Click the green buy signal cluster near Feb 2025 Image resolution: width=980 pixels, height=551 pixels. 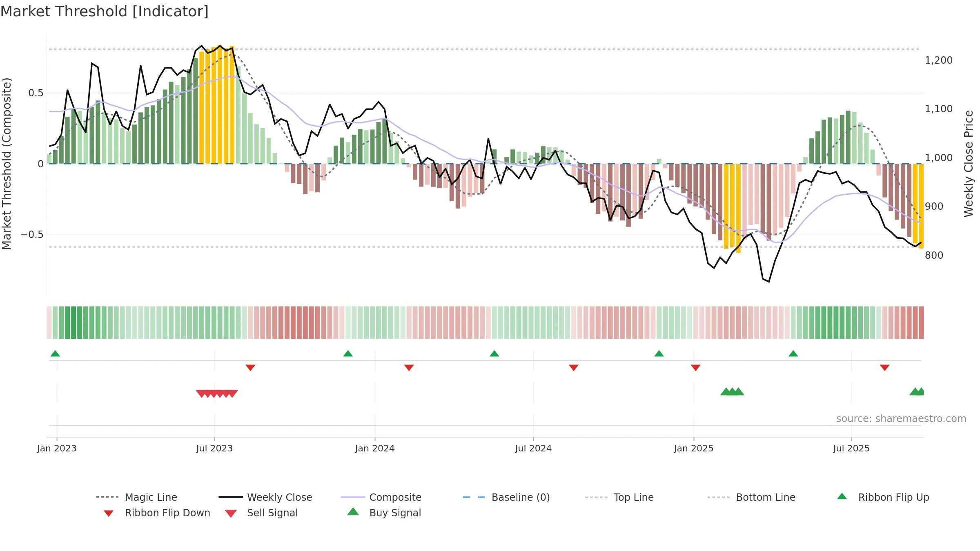pos(732,391)
